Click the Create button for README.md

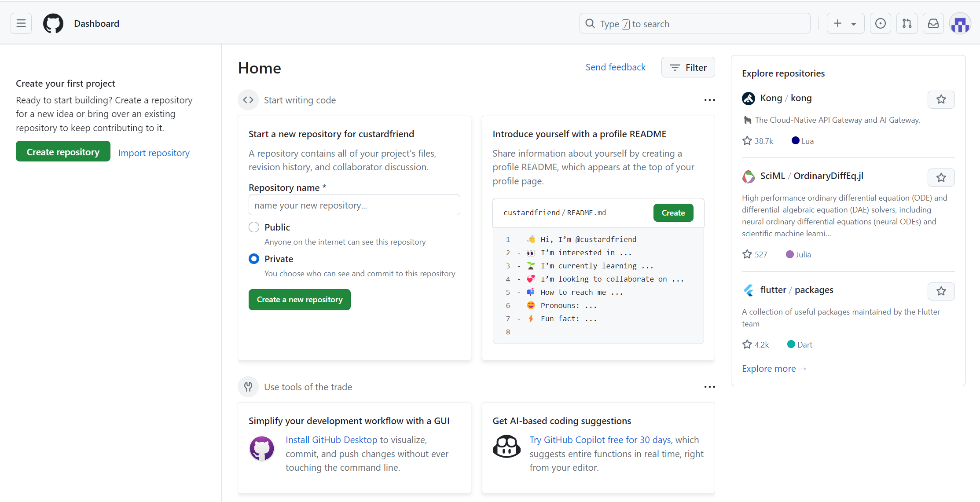coord(673,213)
